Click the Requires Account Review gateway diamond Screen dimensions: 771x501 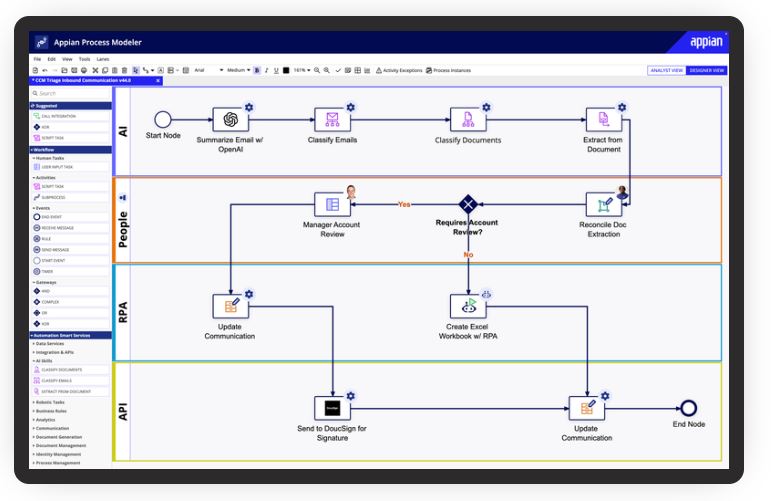(467, 204)
